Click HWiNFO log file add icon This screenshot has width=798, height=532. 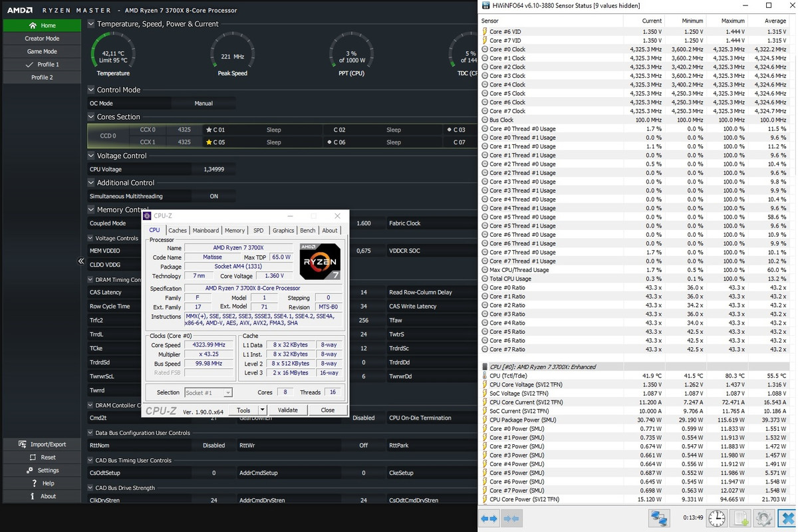(x=740, y=518)
